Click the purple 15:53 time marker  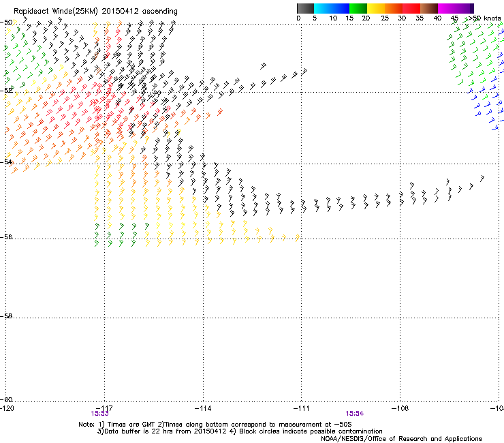tap(100, 414)
